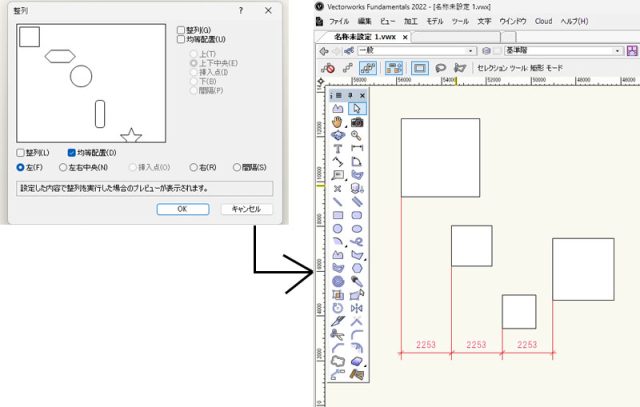Choose the Text tool in palette

click(x=338, y=148)
